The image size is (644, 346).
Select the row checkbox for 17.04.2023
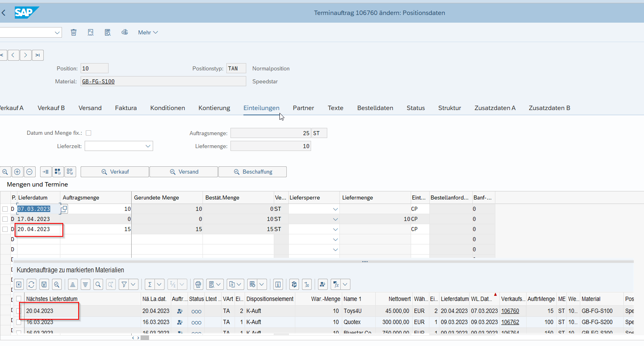(x=5, y=219)
